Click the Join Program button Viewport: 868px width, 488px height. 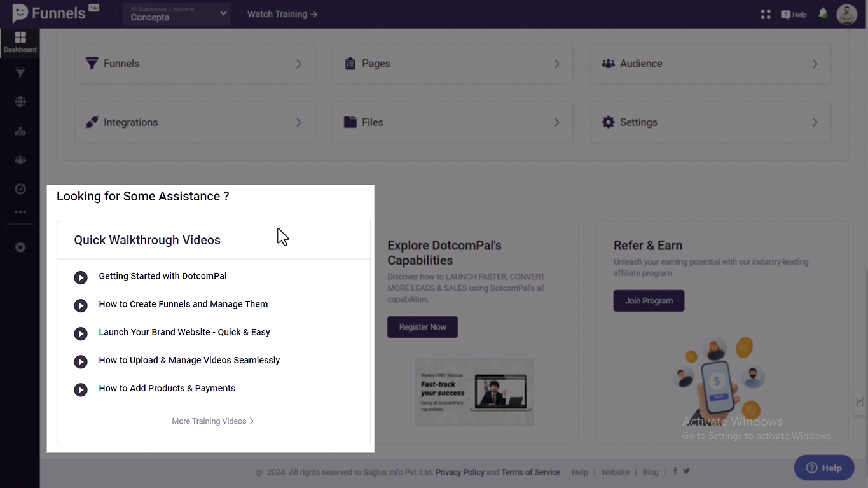pyautogui.click(x=649, y=301)
